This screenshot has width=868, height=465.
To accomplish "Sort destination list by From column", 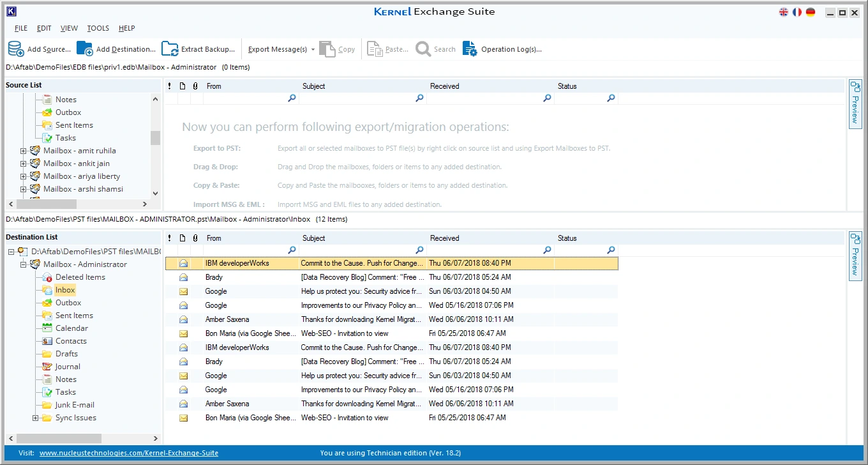I will click(x=251, y=238).
